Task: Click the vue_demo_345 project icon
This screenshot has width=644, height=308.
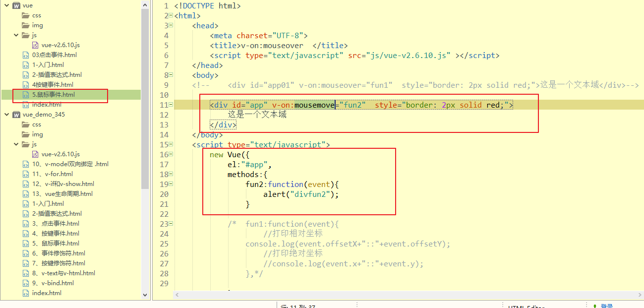Action: pos(16,115)
